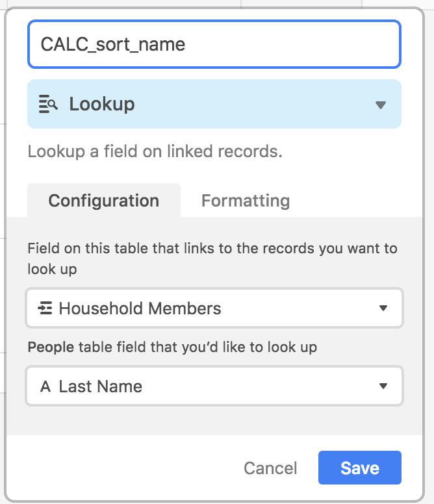This screenshot has width=434, height=504.
Task: Switch to the Formatting tab
Action: pos(246,201)
